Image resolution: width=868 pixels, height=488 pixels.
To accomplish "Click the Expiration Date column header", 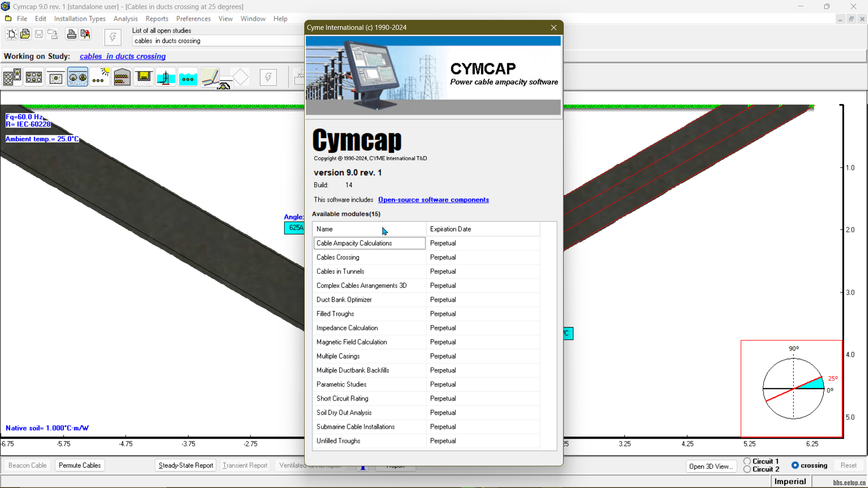I will pyautogui.click(x=483, y=229).
